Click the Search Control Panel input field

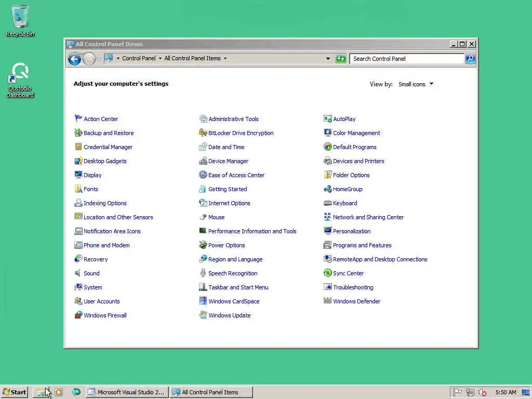point(407,58)
